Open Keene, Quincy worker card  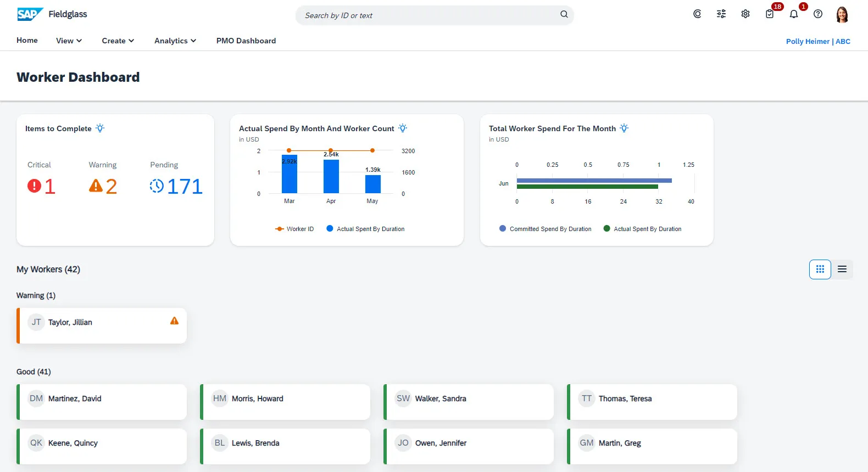(x=102, y=446)
